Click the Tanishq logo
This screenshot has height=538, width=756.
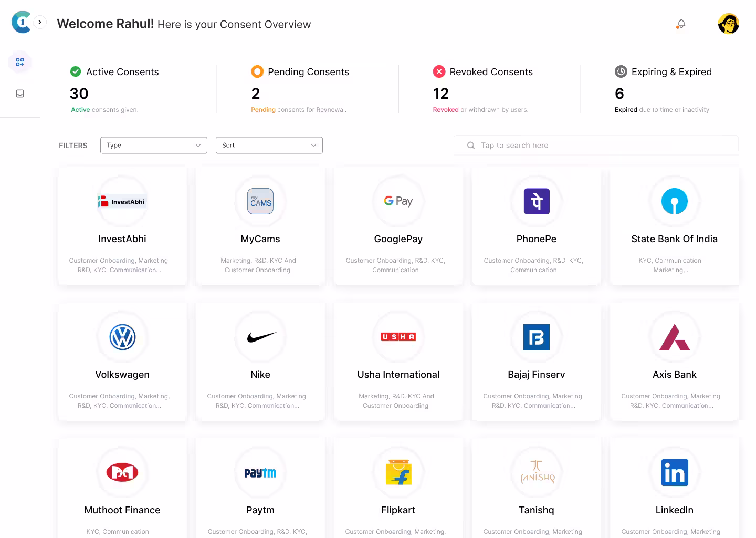point(537,472)
